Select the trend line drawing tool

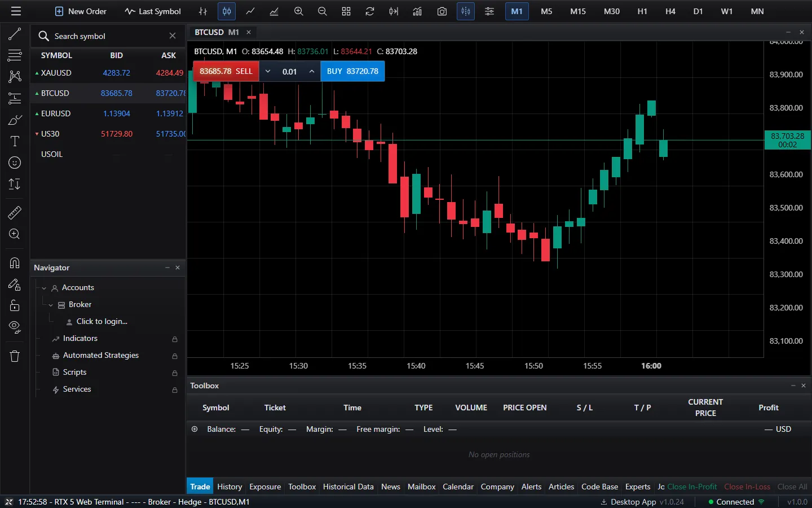click(15, 34)
